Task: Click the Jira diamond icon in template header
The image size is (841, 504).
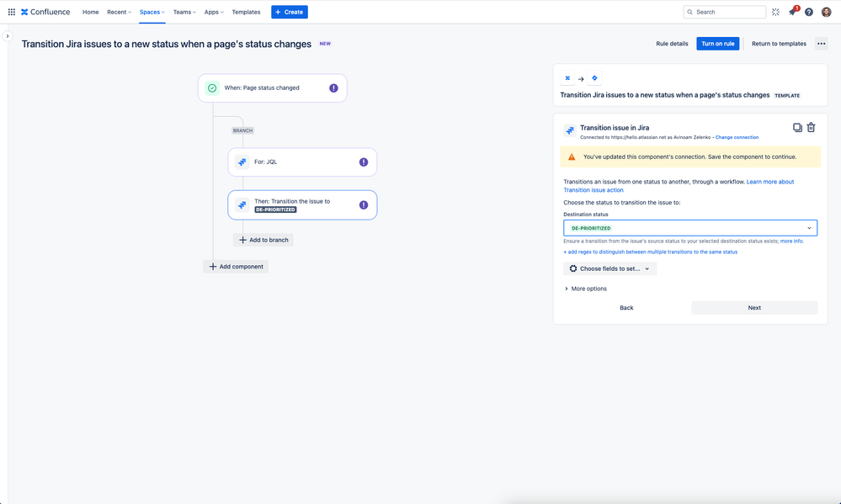Action: [x=594, y=78]
